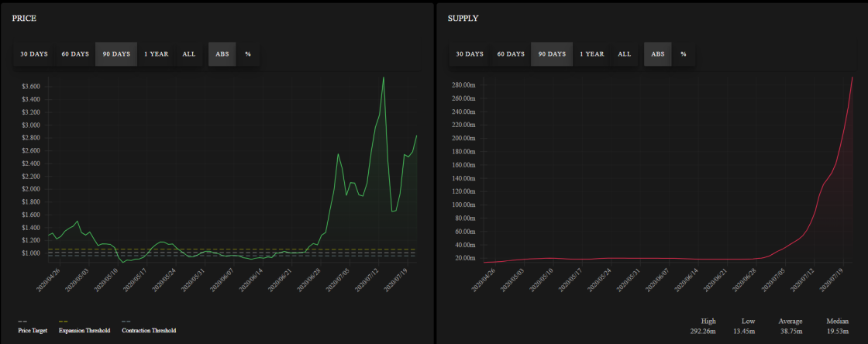Switch Supply chart to 60 DAYS
Image resolution: width=868 pixels, height=344 pixels.
511,54
